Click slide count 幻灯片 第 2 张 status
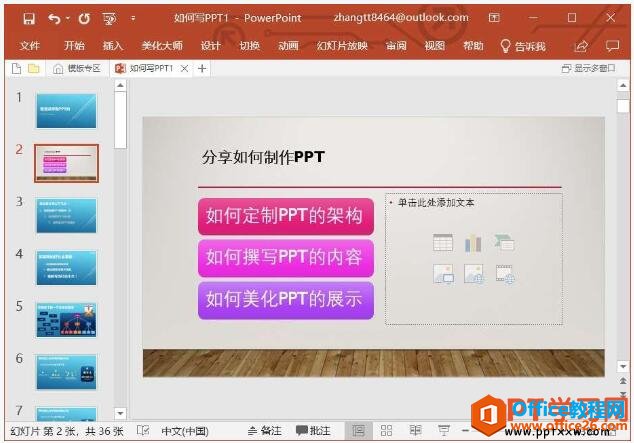This screenshot has width=634, height=443. 67,431
